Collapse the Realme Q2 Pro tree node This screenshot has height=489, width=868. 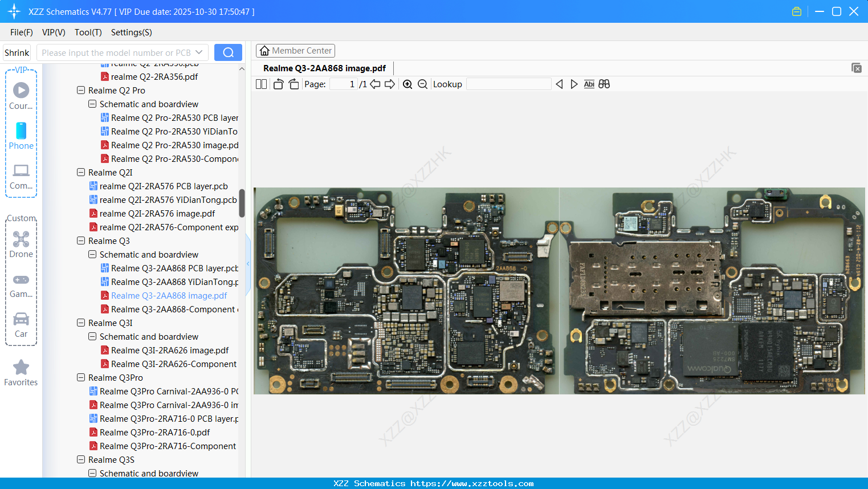coord(81,91)
